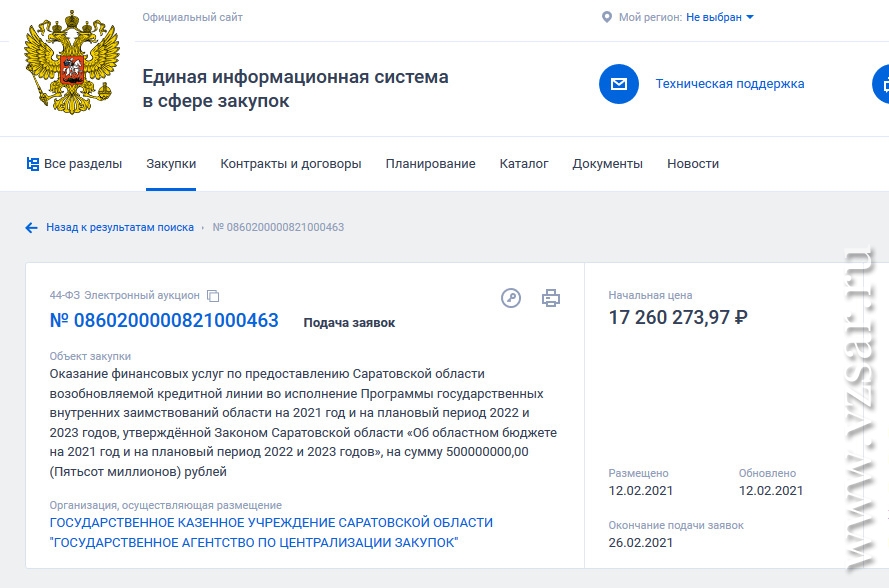
Task: Click the 44-ФЗ Электронный аукцион label
Action: tap(124, 295)
